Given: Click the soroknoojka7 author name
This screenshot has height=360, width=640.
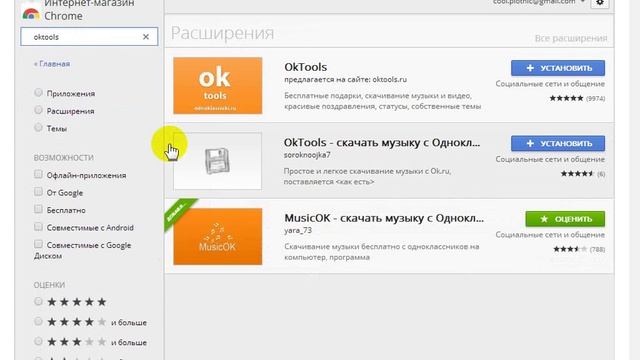Looking at the screenshot, I should [x=307, y=155].
